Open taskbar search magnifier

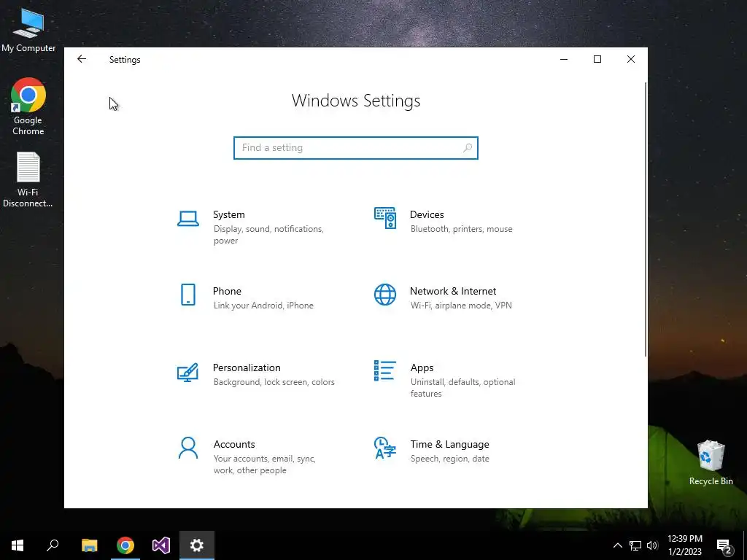click(53, 545)
